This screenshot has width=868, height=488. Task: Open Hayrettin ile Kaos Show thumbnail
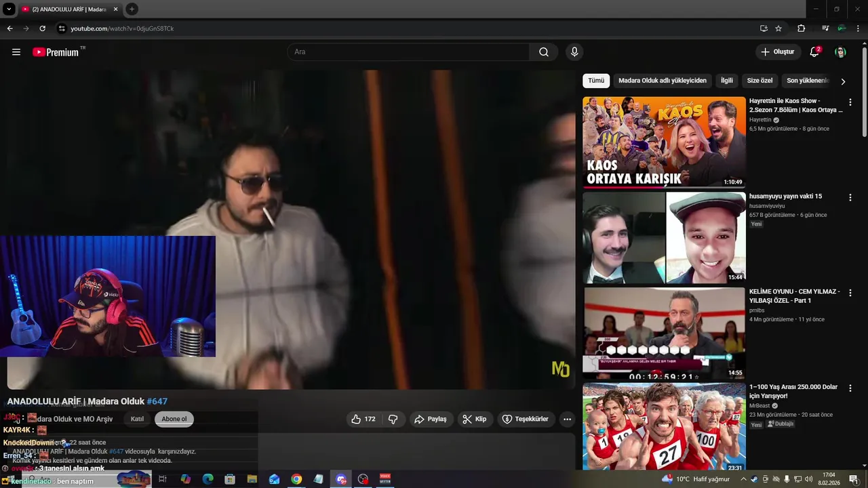pyautogui.click(x=664, y=142)
